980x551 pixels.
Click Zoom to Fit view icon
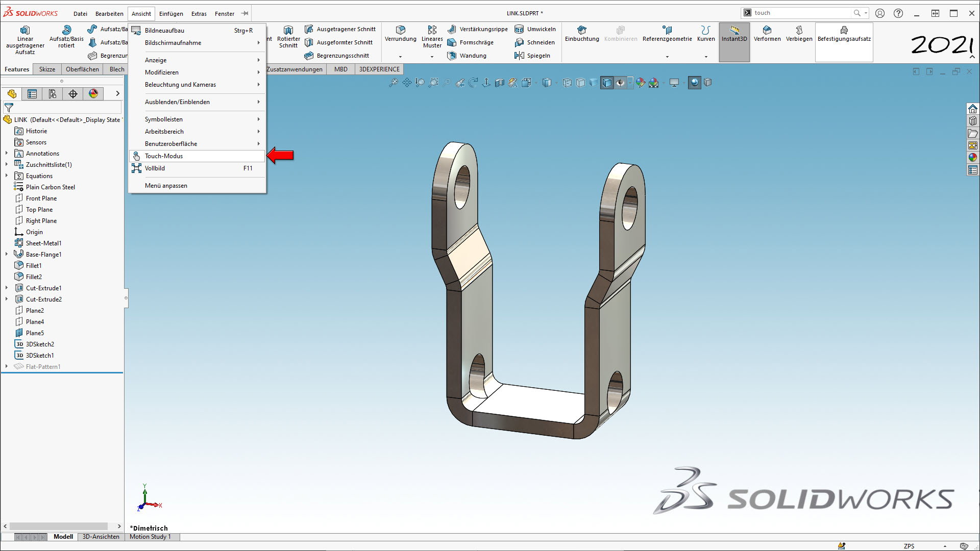394,83
